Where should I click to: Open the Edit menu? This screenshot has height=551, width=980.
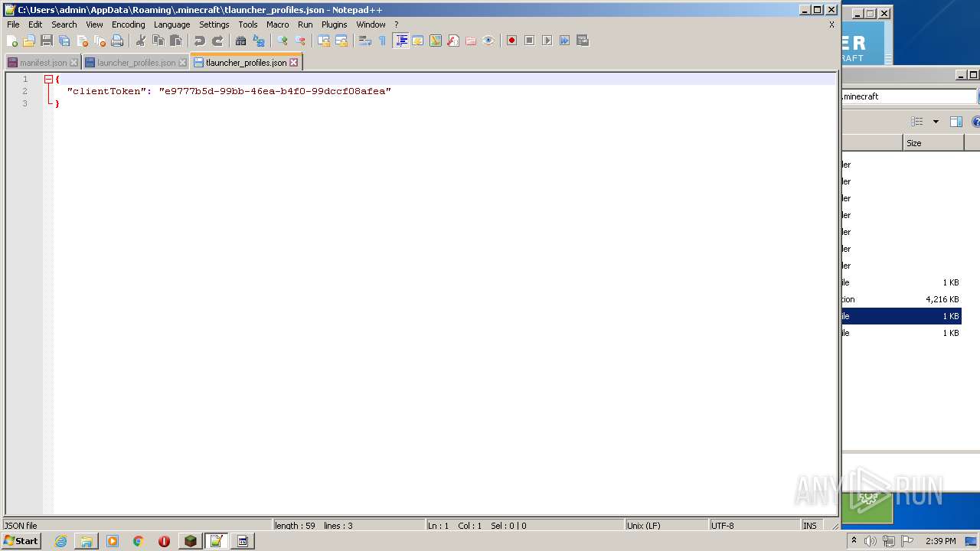click(x=35, y=24)
